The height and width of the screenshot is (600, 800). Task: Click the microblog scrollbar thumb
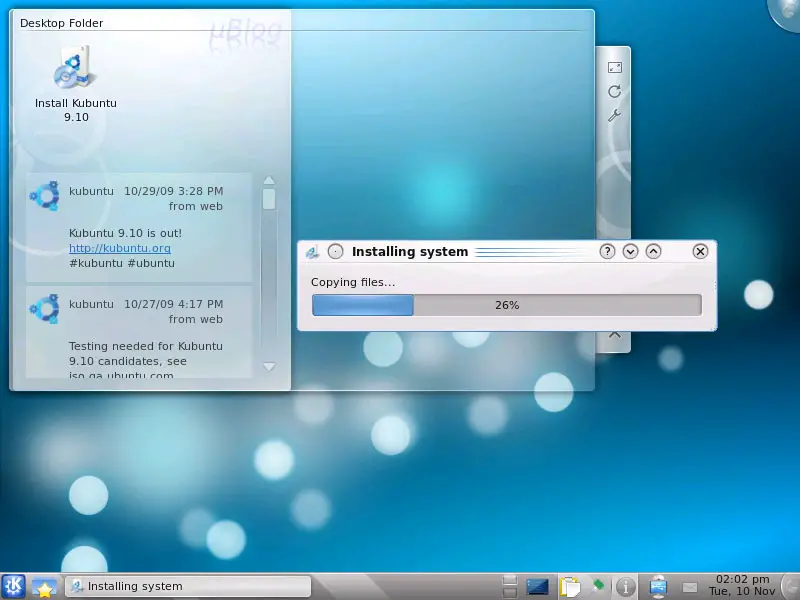point(269,199)
